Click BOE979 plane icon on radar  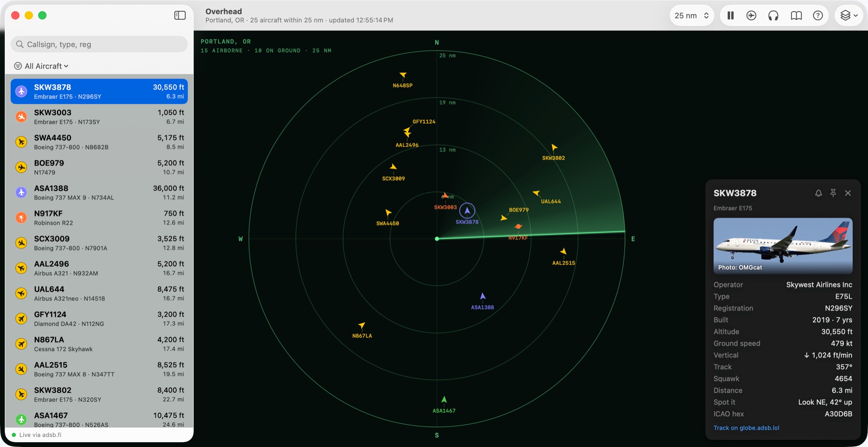point(503,218)
